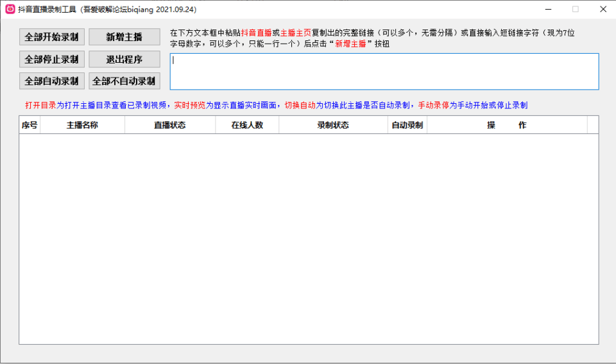
Task: Close the recording tool window
Action: (x=603, y=9)
